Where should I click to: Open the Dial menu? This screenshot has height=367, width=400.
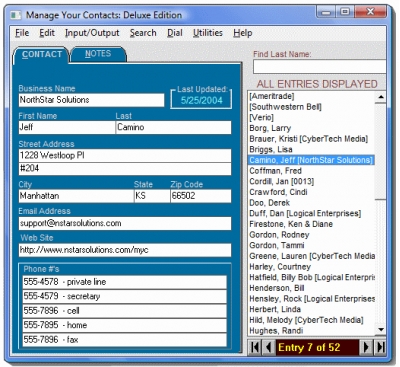click(175, 33)
